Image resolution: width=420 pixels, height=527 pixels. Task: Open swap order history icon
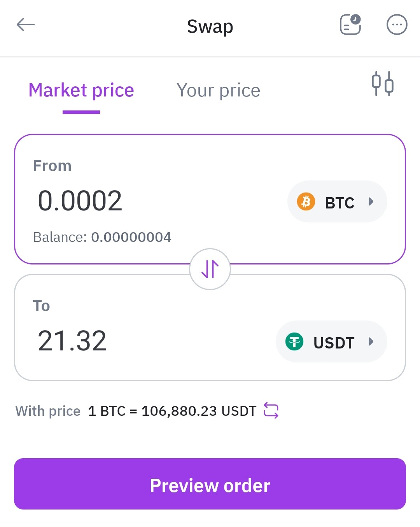pyautogui.click(x=350, y=25)
